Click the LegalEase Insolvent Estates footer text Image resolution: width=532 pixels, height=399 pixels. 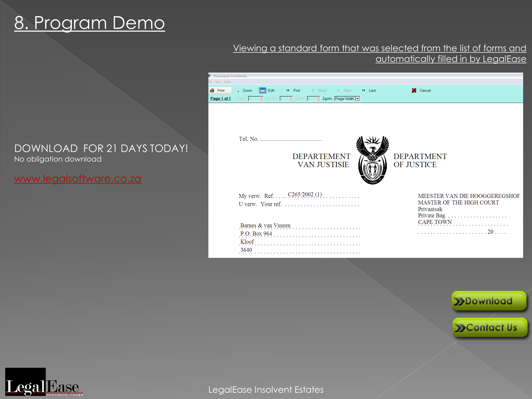(x=266, y=390)
